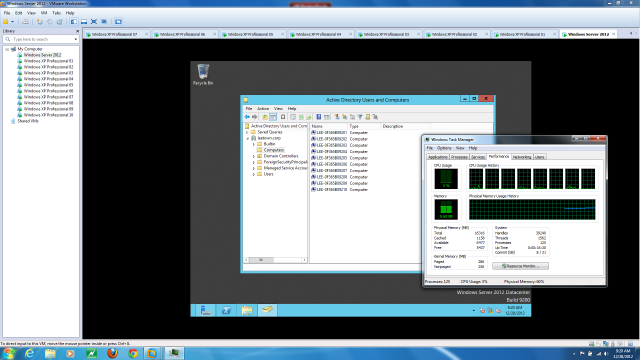640x360 pixels.
Task: Launch Firefox from the host taskbar
Action: click(112, 353)
